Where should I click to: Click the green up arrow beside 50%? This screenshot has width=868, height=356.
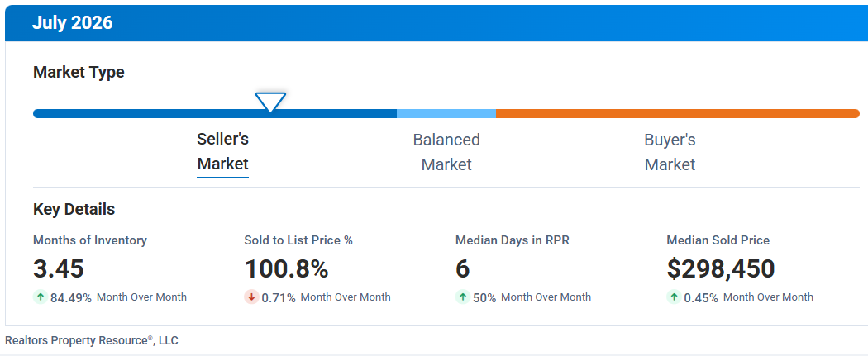[x=463, y=297]
